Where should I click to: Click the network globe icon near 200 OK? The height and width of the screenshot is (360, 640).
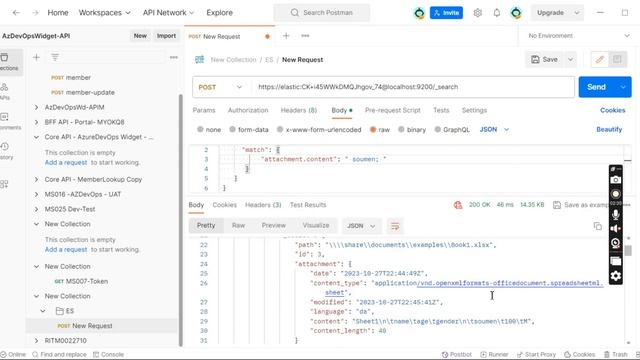click(458, 205)
